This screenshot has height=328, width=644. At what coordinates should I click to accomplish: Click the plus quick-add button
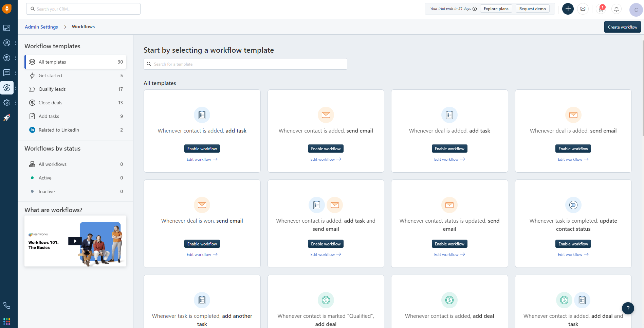coord(568,9)
